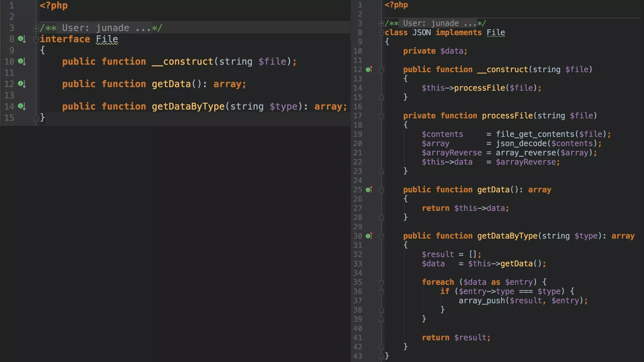Click the implements-method gutter icon on the JSON class __construct line
This screenshot has height=362, width=644.
369,69
